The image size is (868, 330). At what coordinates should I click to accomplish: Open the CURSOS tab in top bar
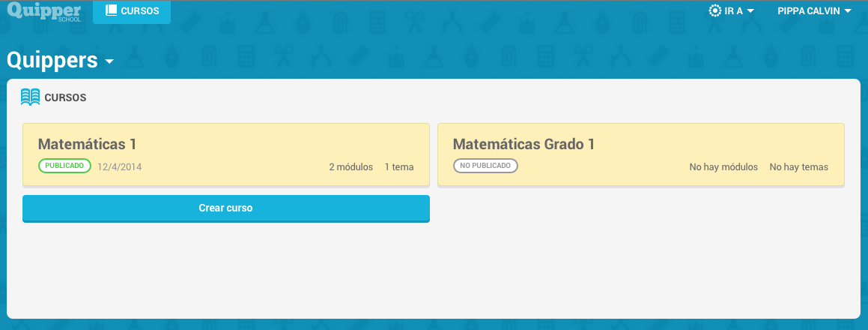tap(132, 12)
